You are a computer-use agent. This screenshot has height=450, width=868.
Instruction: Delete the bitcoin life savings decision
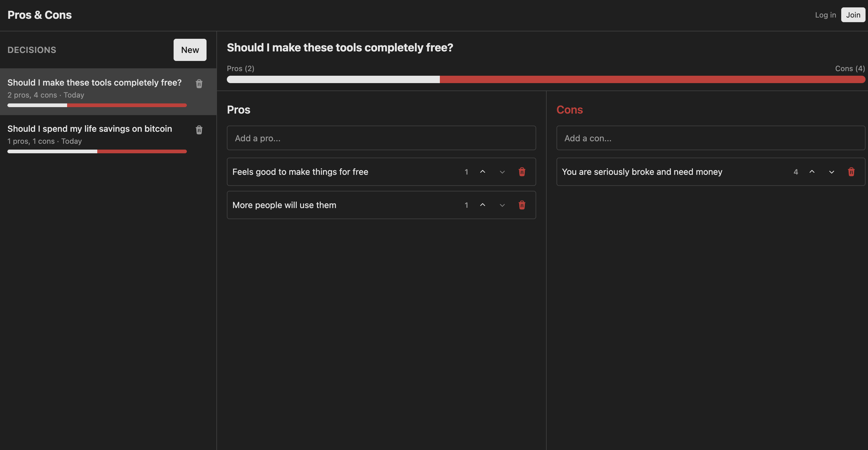[x=199, y=130]
